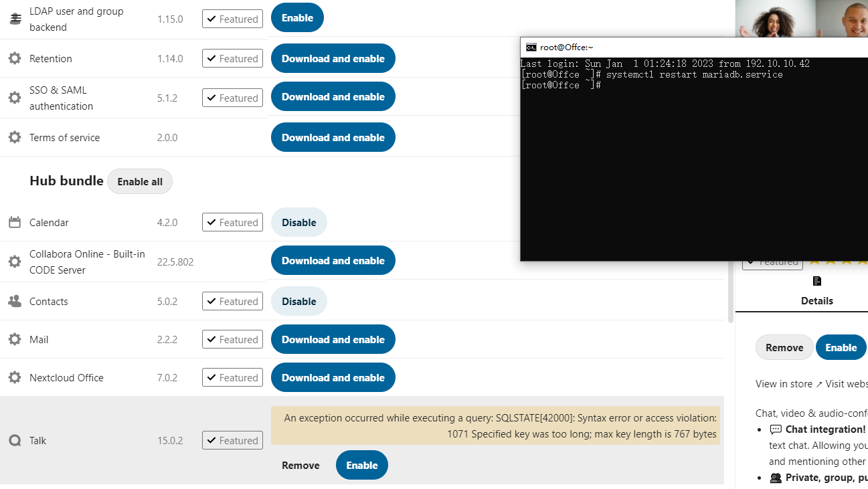
Task: Click the Collabora Online CODE Server gear icon
Action: (14, 262)
